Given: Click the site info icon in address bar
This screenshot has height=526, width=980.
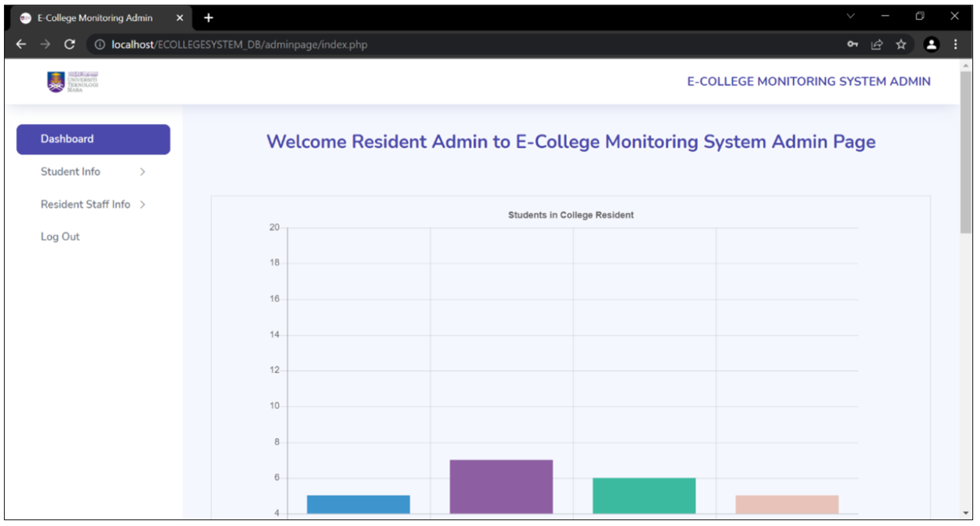Looking at the screenshot, I should pos(100,45).
